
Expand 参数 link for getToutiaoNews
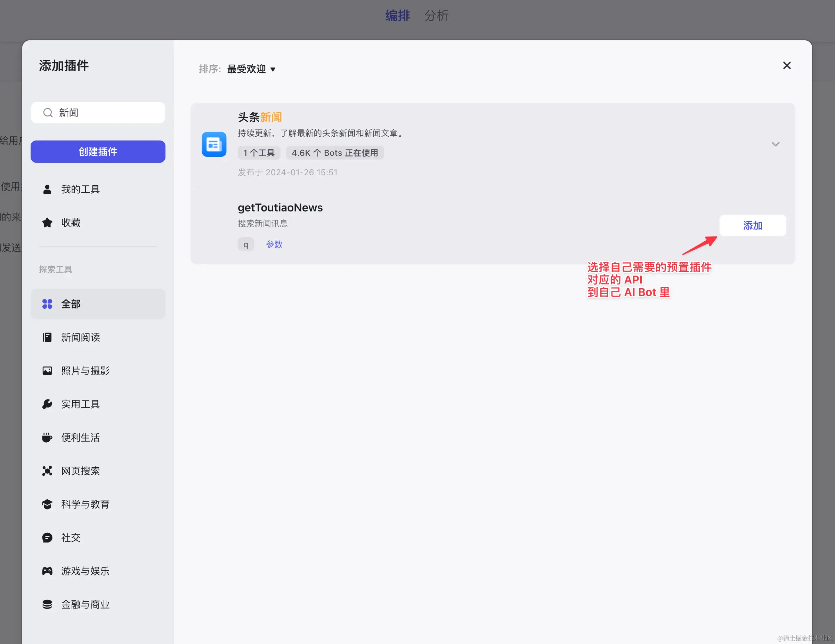pyautogui.click(x=274, y=244)
